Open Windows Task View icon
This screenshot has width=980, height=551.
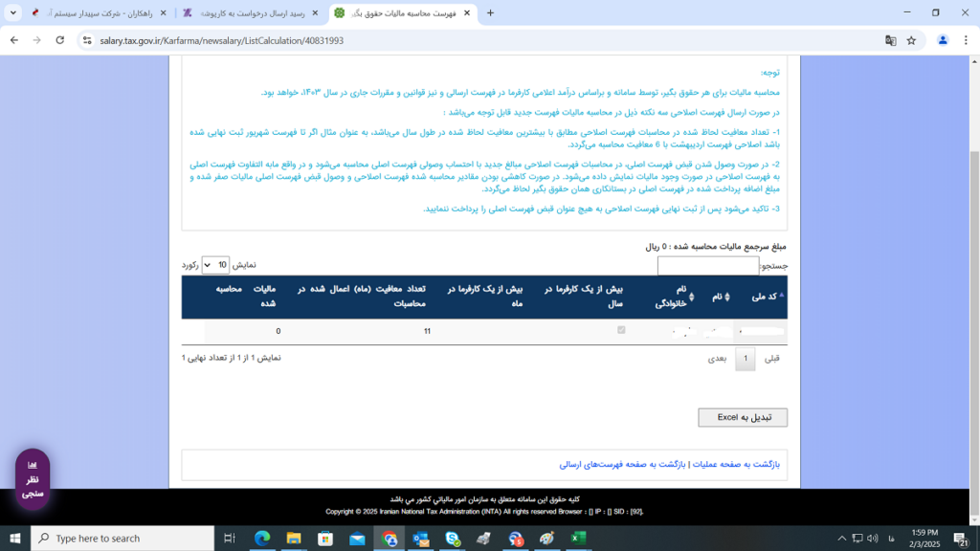pyautogui.click(x=230, y=539)
